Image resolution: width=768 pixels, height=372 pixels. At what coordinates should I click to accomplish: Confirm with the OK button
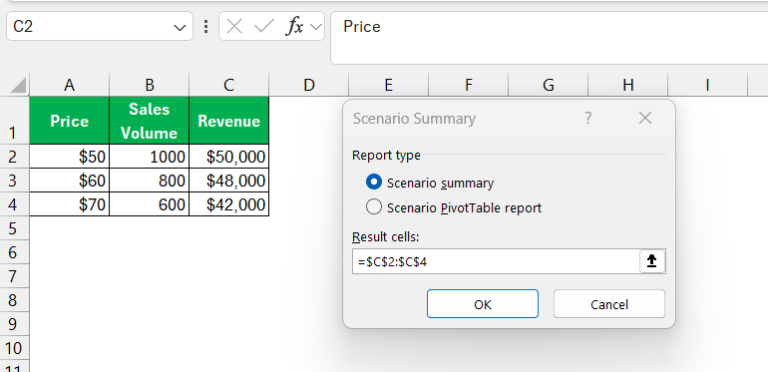tap(482, 304)
